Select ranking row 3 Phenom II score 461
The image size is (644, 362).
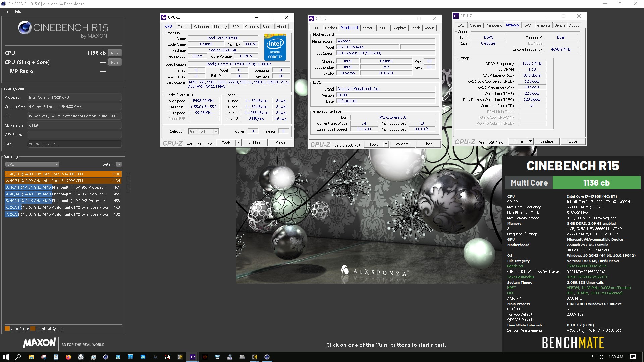63,187
